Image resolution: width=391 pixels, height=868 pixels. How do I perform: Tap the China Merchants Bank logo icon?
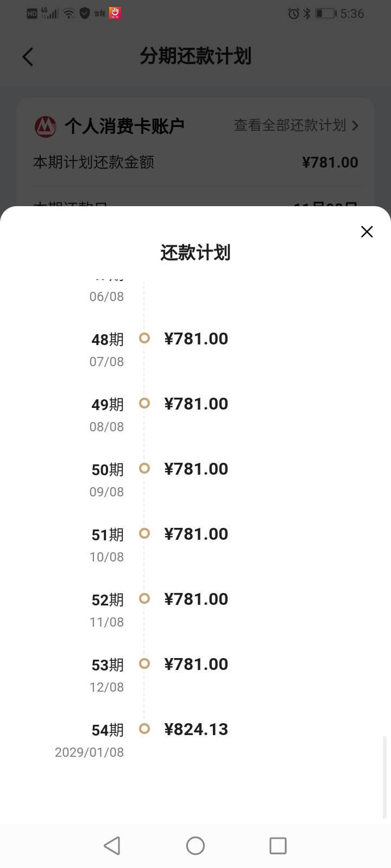(x=46, y=126)
